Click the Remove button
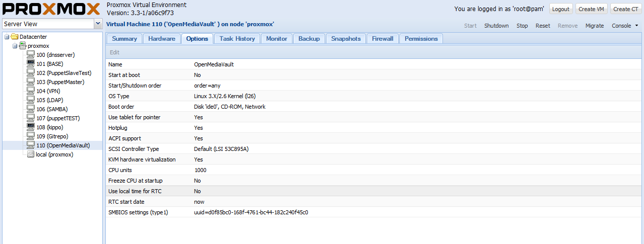The image size is (644, 244). (568, 26)
